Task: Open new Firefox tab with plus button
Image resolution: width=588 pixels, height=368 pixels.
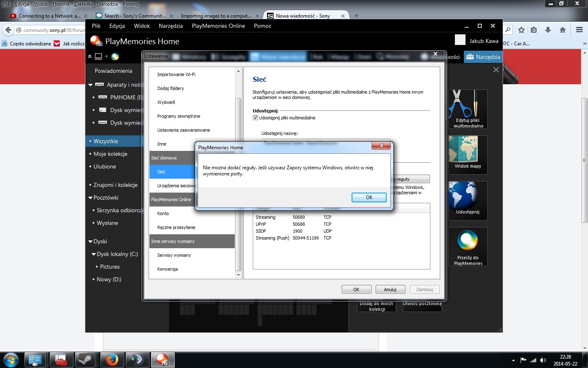Action: coord(356,16)
